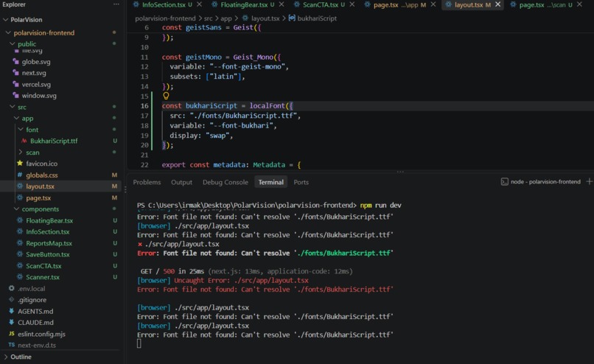Open Scanner.tsx component file
Screen dimensions: 594x364
point(43,277)
